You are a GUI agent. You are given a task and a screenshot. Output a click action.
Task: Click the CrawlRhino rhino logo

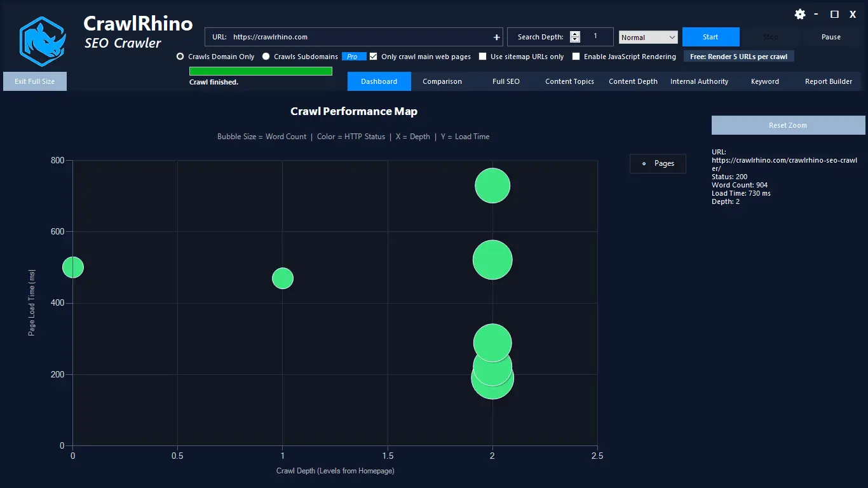tap(43, 42)
